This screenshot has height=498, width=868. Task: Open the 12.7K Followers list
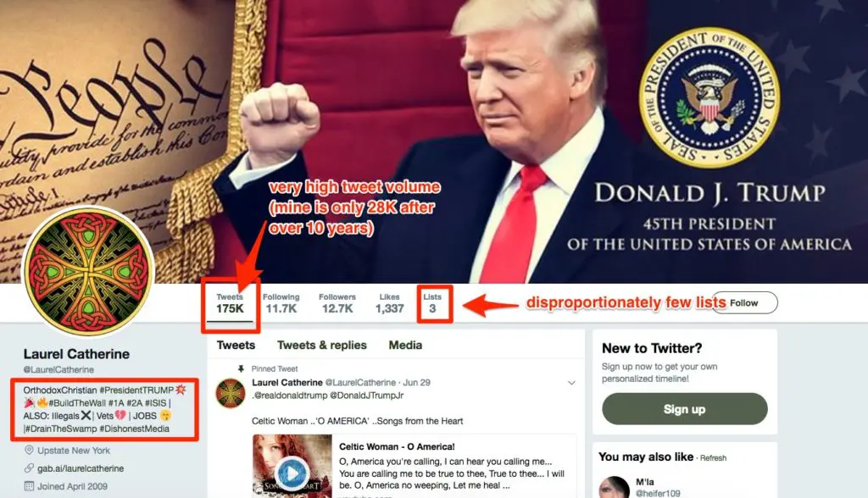[x=337, y=303]
